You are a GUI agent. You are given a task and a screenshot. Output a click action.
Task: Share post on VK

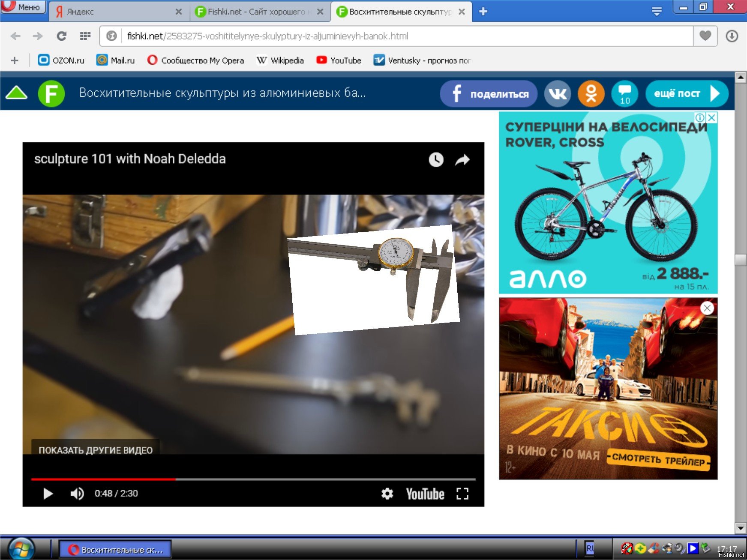click(x=557, y=93)
